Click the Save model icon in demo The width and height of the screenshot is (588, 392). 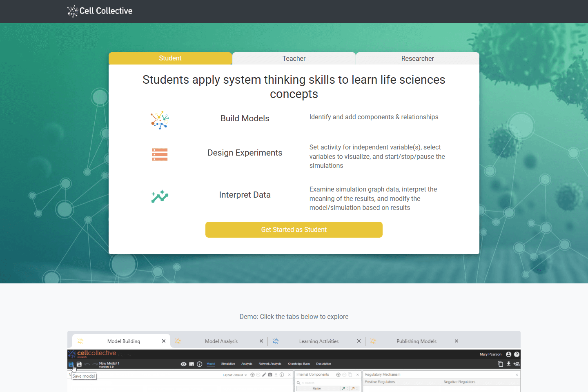point(71,364)
